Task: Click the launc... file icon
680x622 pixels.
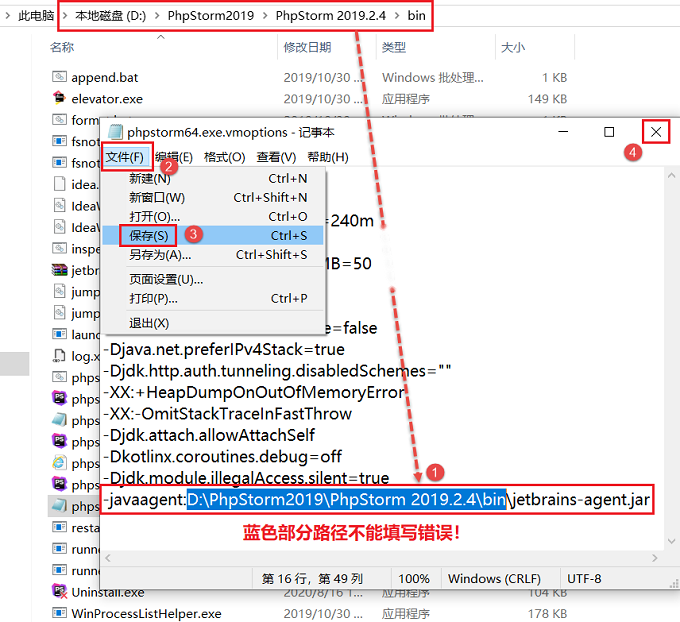Action: point(59,334)
